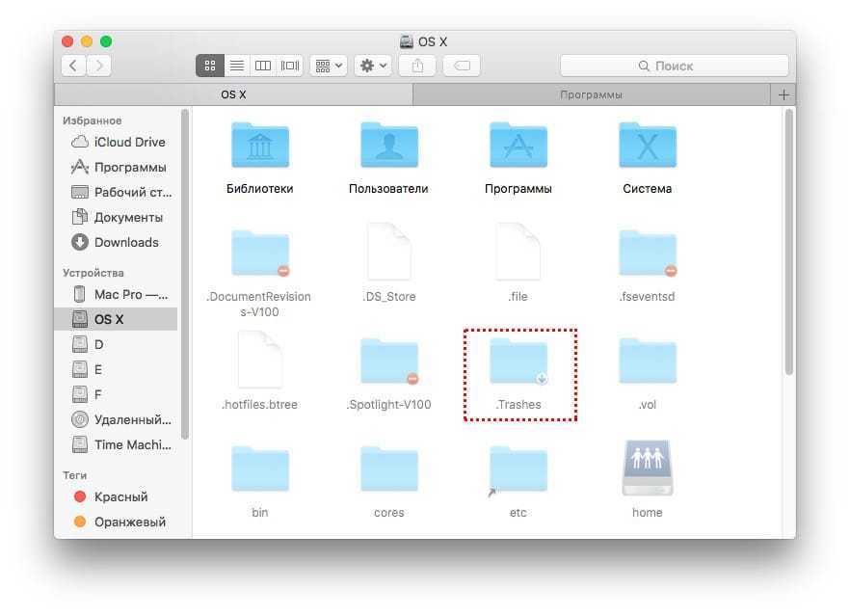This screenshot has height=616, width=850.
Task: Switch to list view mode
Action: [237, 66]
